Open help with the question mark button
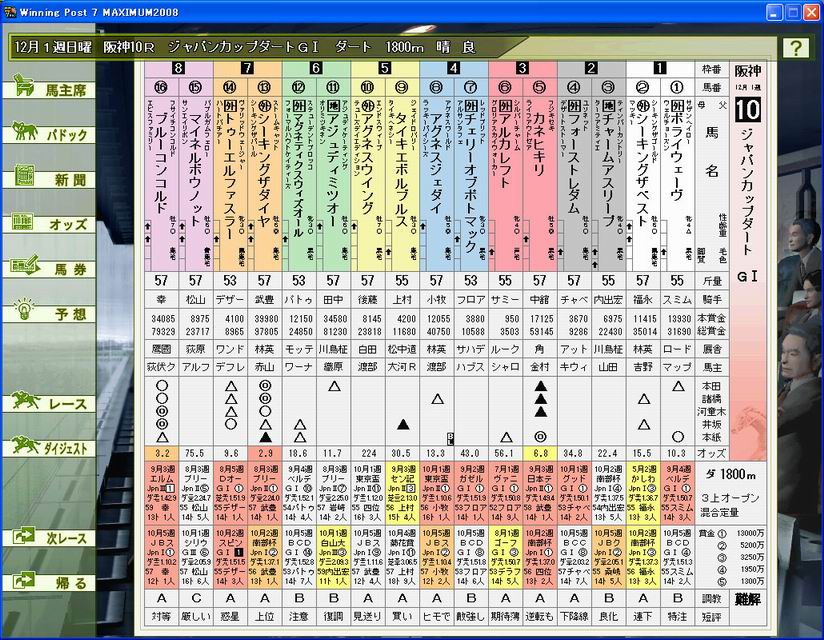The width and height of the screenshot is (824, 640). coord(795,48)
